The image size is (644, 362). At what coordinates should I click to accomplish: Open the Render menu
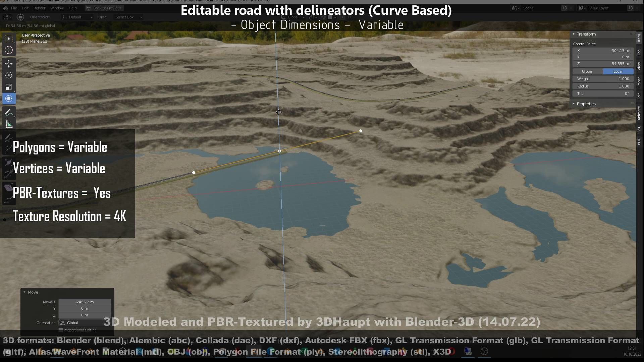click(x=39, y=8)
